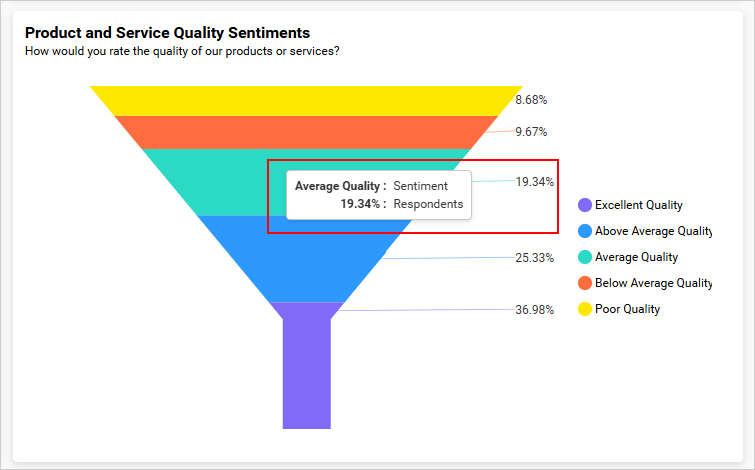The image size is (755, 470).
Task: Click the purple Excellent Quality legend dot
Action: pyautogui.click(x=585, y=205)
